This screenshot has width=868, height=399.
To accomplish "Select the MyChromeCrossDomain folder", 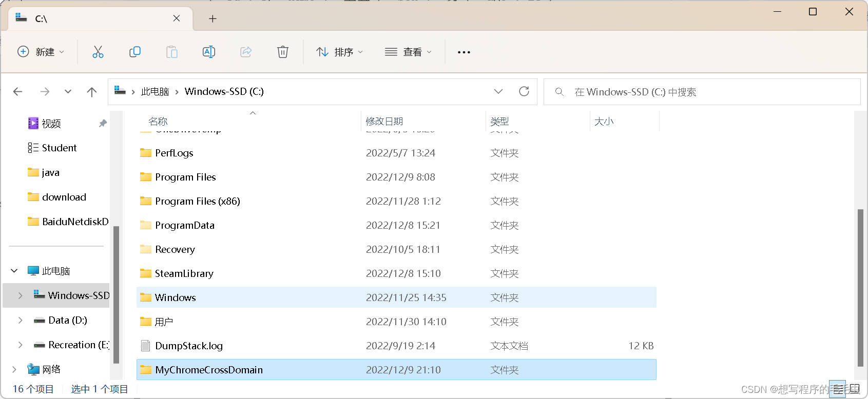I will click(x=396, y=370).
